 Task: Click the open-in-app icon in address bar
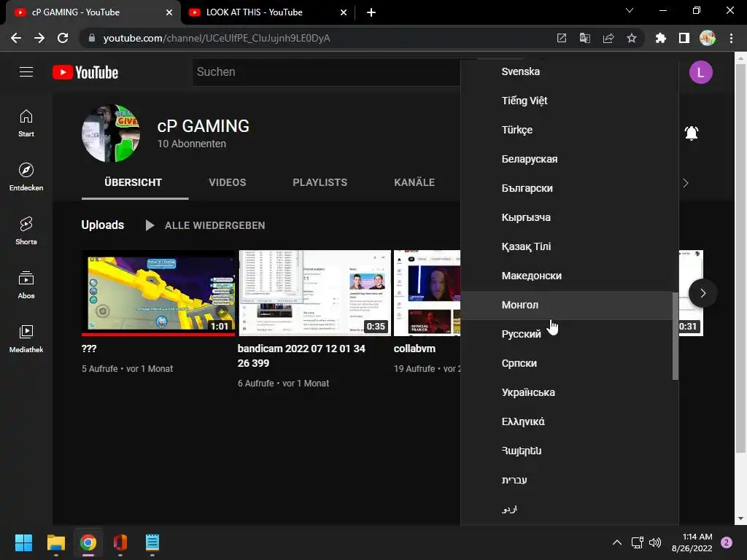tap(562, 38)
